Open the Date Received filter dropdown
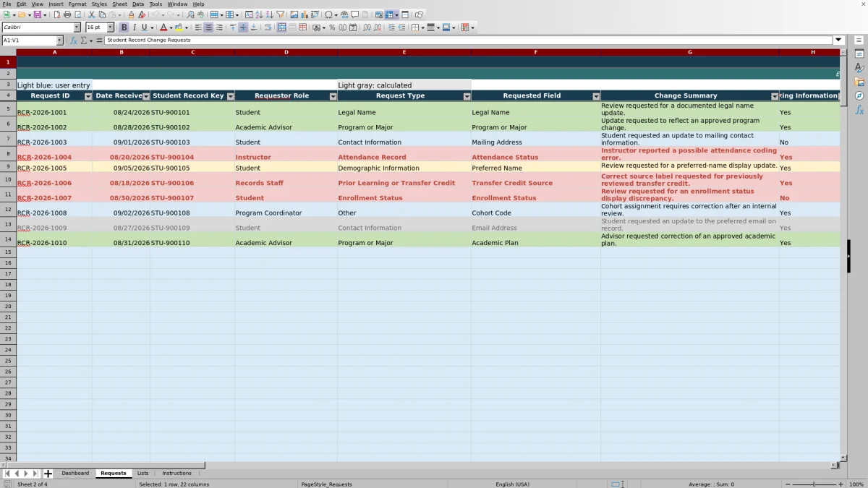The width and height of the screenshot is (868, 488). tap(146, 96)
